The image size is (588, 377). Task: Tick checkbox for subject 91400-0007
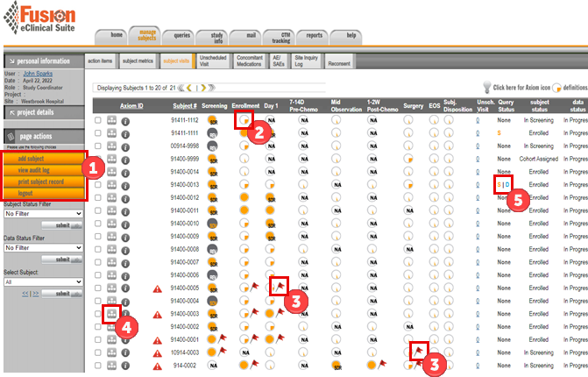click(98, 262)
